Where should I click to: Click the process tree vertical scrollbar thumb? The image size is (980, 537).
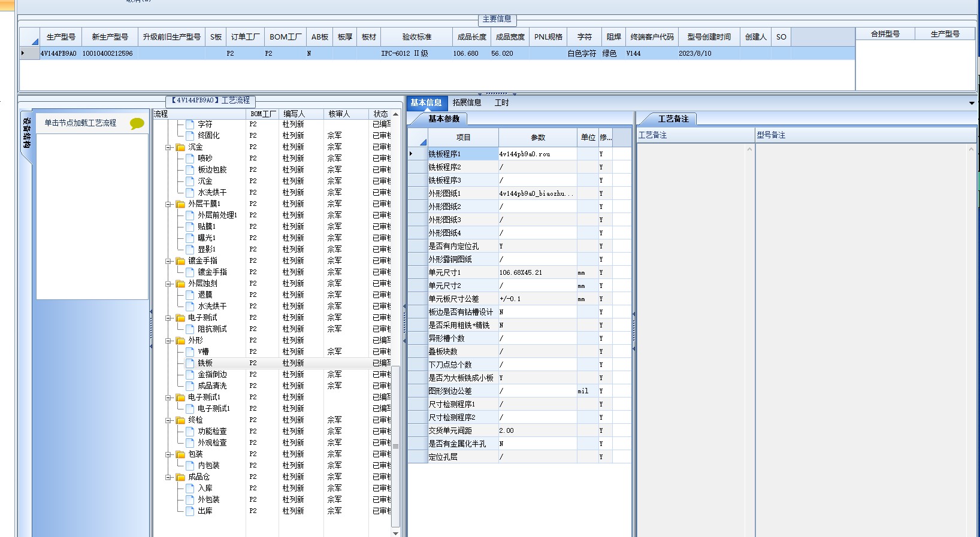395,446
